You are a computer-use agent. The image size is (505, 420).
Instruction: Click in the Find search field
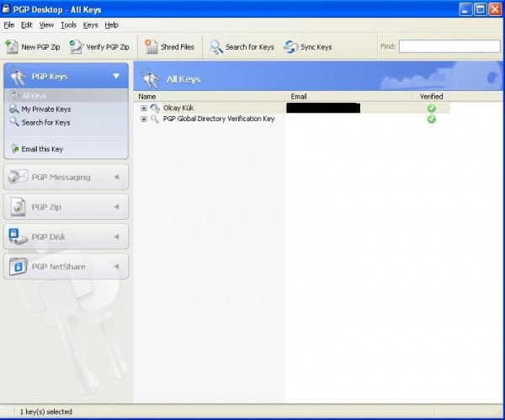(x=449, y=46)
